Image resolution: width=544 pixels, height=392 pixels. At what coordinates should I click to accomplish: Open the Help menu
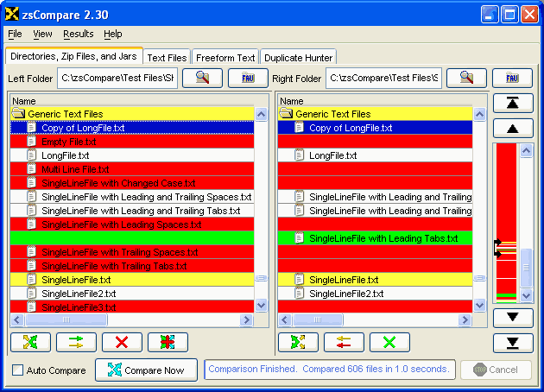pyautogui.click(x=113, y=34)
